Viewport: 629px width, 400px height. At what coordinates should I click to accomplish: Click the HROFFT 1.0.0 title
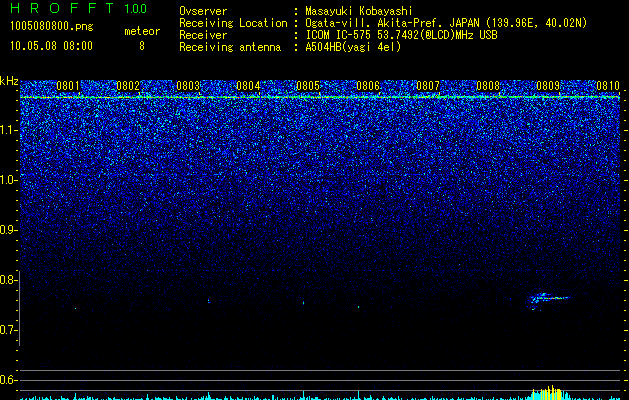79,8
